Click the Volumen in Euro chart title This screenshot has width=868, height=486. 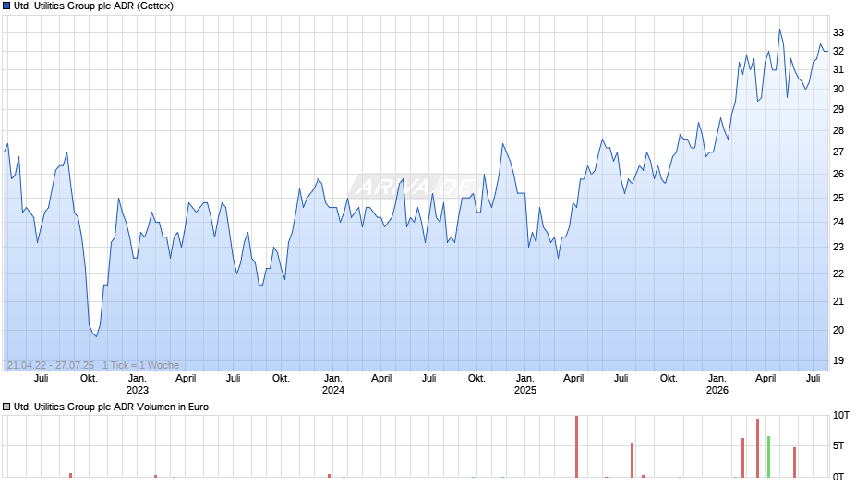(x=111, y=407)
